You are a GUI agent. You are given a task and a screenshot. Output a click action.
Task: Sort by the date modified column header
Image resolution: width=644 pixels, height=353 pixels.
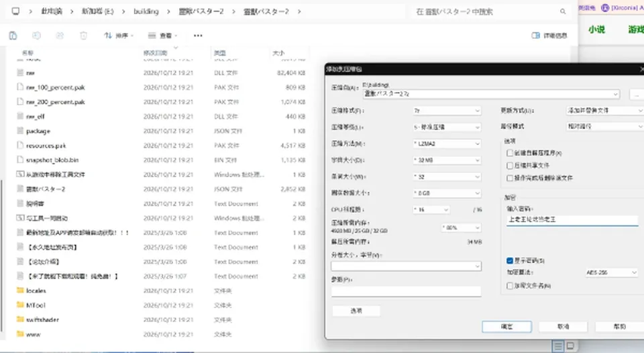pos(155,52)
